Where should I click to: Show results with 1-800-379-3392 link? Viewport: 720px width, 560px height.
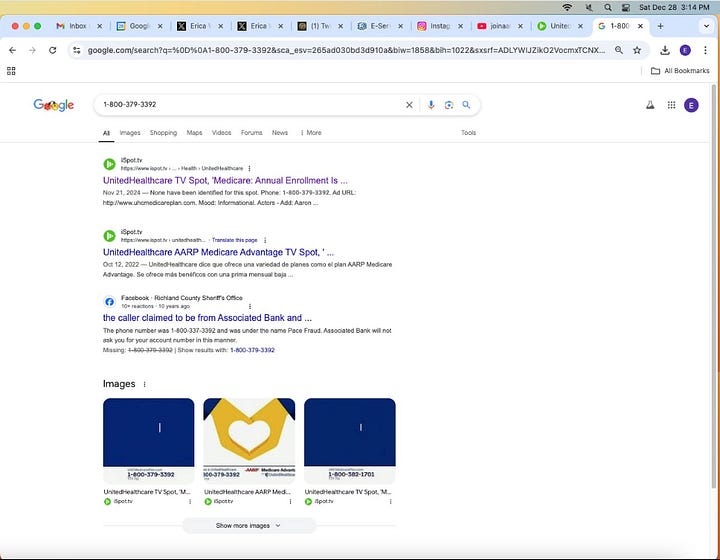point(252,350)
